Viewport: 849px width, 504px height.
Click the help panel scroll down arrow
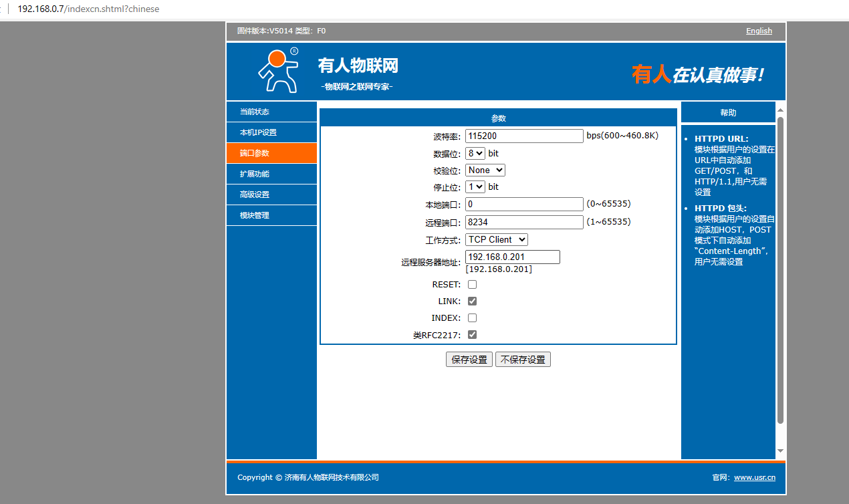point(780,451)
